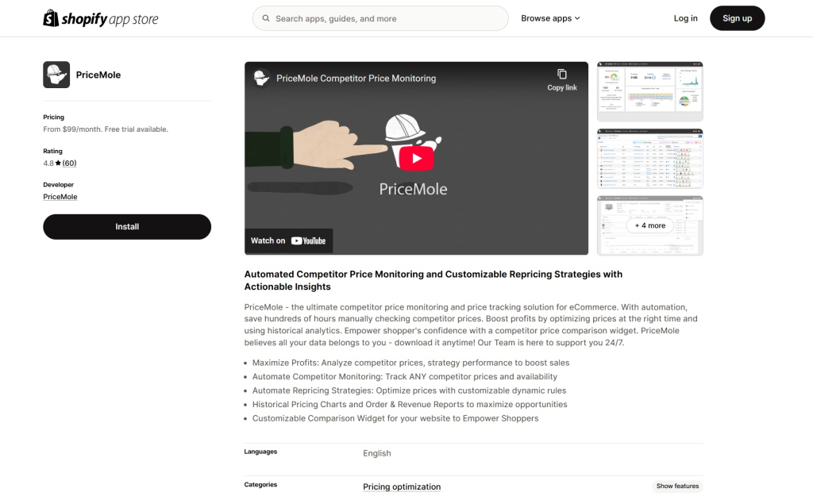This screenshot has width=813, height=504.
Task: Open the PriceMole developer link
Action: (x=60, y=197)
